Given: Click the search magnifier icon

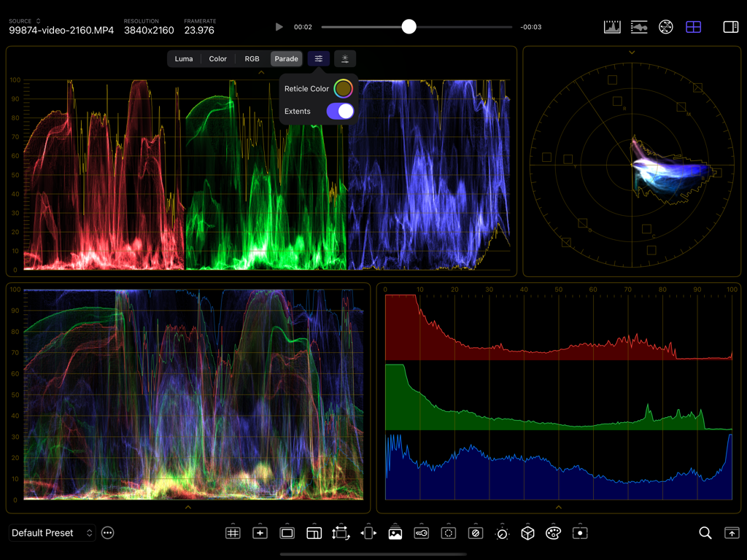Looking at the screenshot, I should pos(705,533).
